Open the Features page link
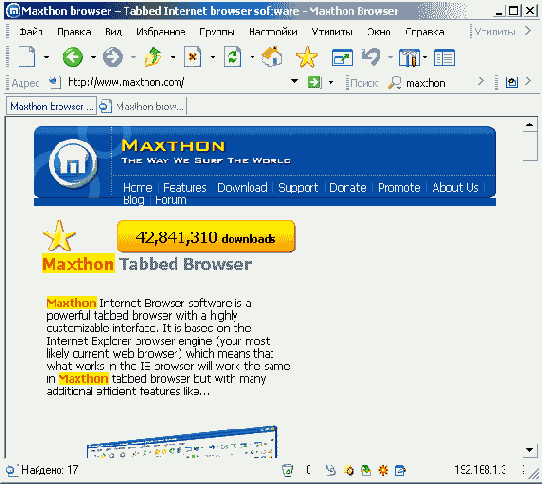The height and width of the screenshot is (484, 542). click(185, 187)
